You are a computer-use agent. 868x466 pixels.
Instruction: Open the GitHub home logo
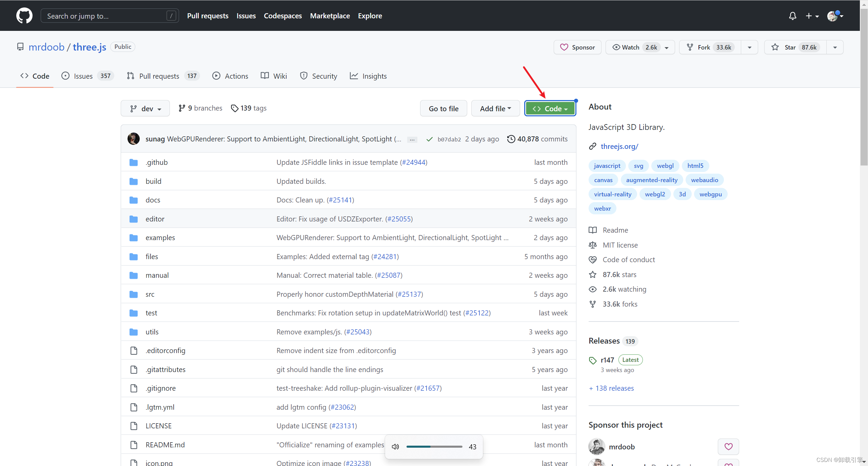pos(24,16)
